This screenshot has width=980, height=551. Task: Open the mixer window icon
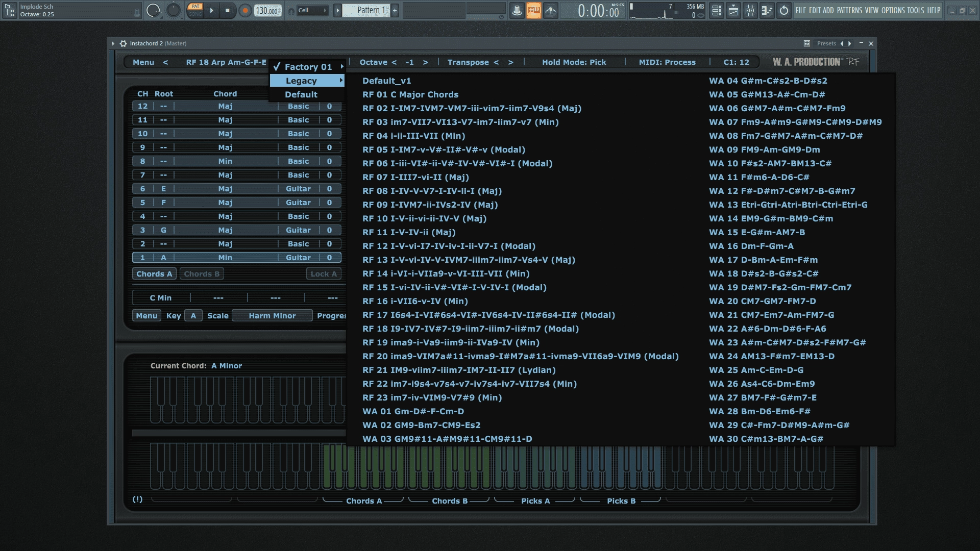(x=750, y=10)
